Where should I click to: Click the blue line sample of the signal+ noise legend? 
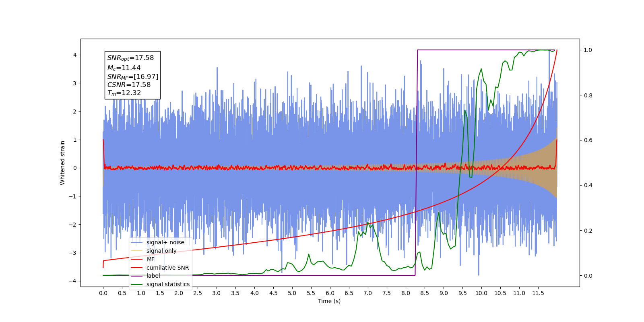click(x=137, y=242)
